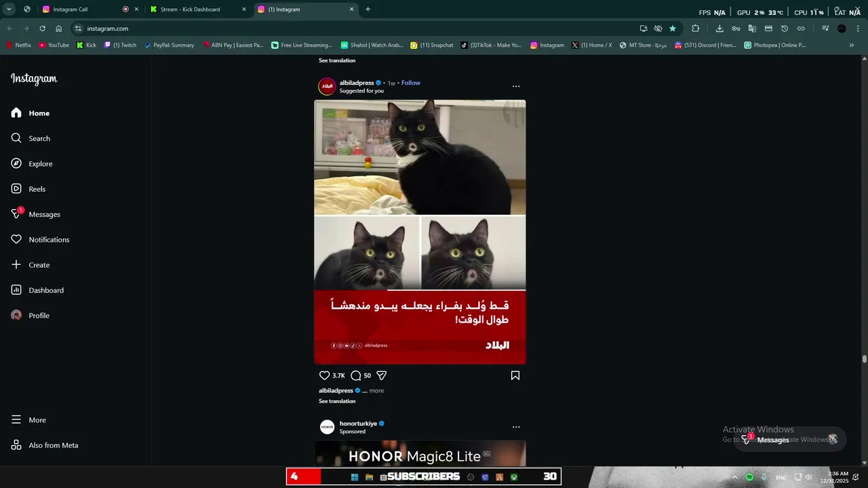Click albiladpress avatar picture
The width and height of the screenshot is (868, 488).
pos(328,87)
